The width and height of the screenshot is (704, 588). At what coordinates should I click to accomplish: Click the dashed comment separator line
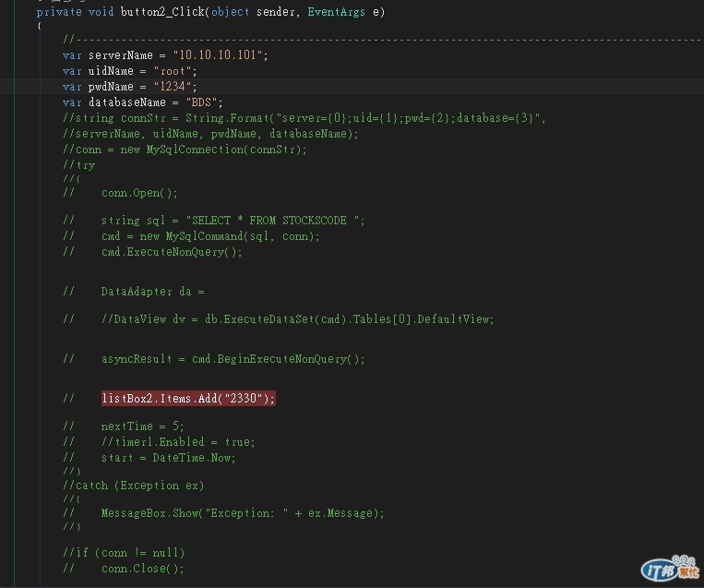(x=382, y=40)
